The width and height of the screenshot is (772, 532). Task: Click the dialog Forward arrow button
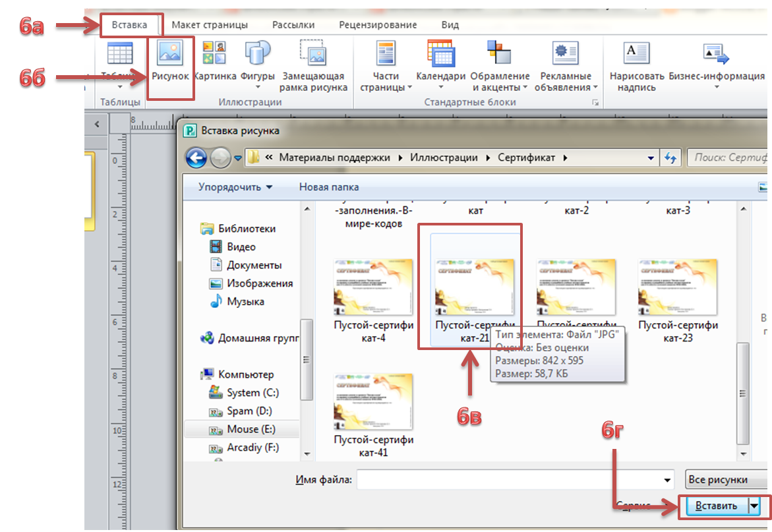coord(220,158)
